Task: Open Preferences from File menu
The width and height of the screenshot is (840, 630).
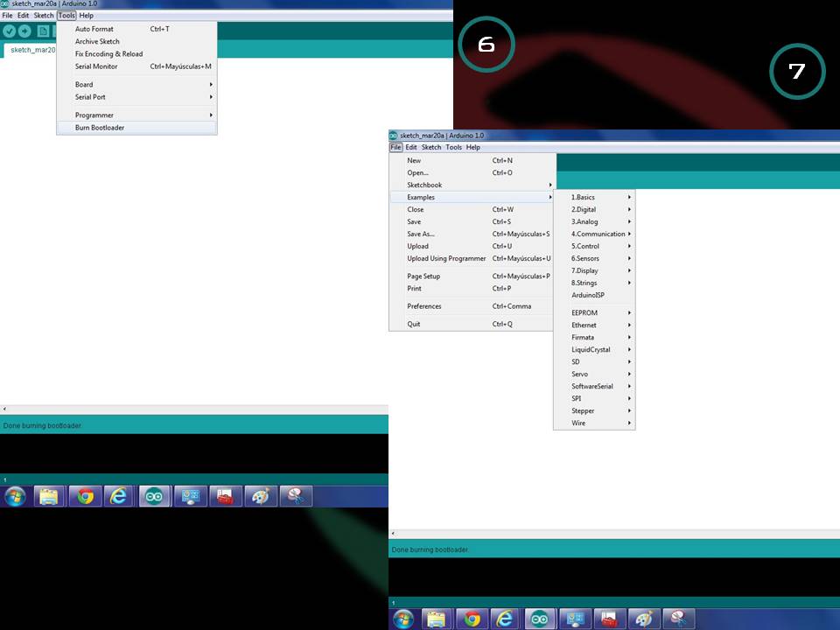Action: [472, 306]
